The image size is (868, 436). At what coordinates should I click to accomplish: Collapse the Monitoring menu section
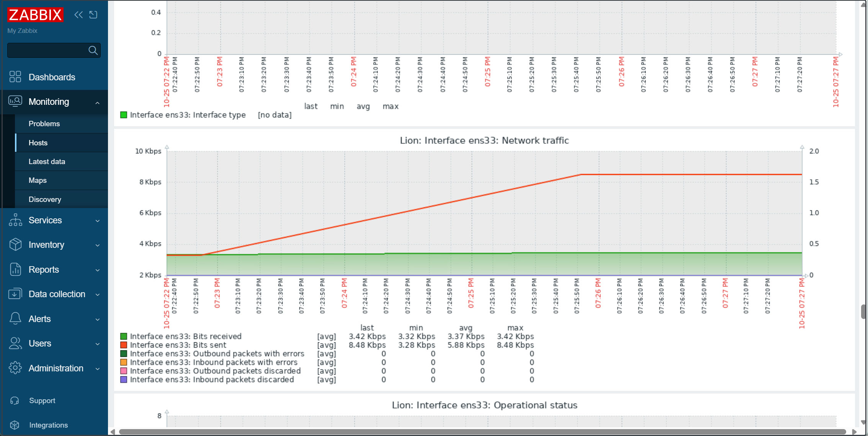[x=97, y=102]
